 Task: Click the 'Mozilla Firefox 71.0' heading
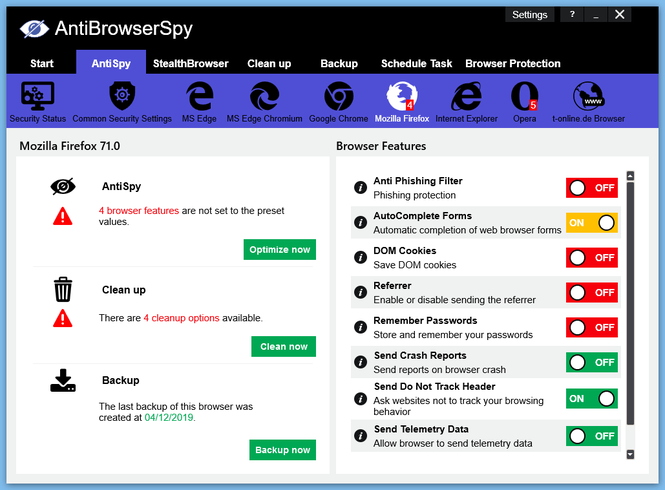[x=70, y=146]
